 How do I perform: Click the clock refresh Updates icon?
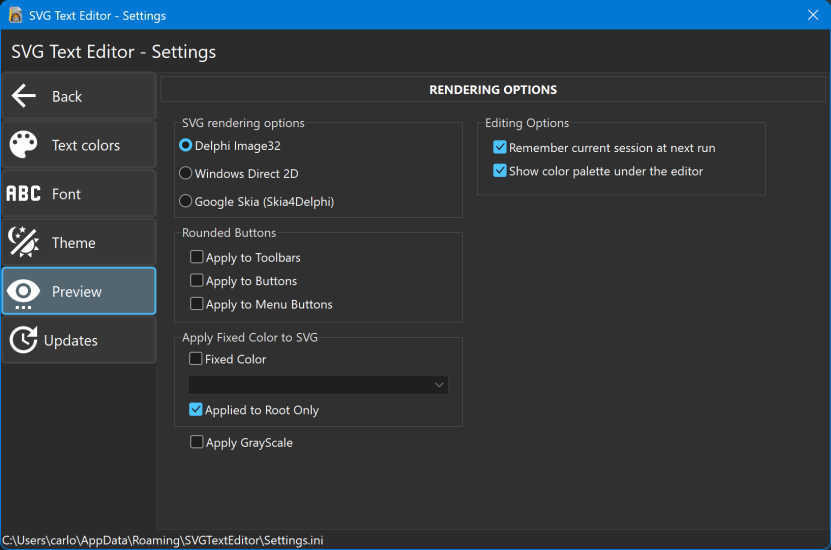coord(23,340)
